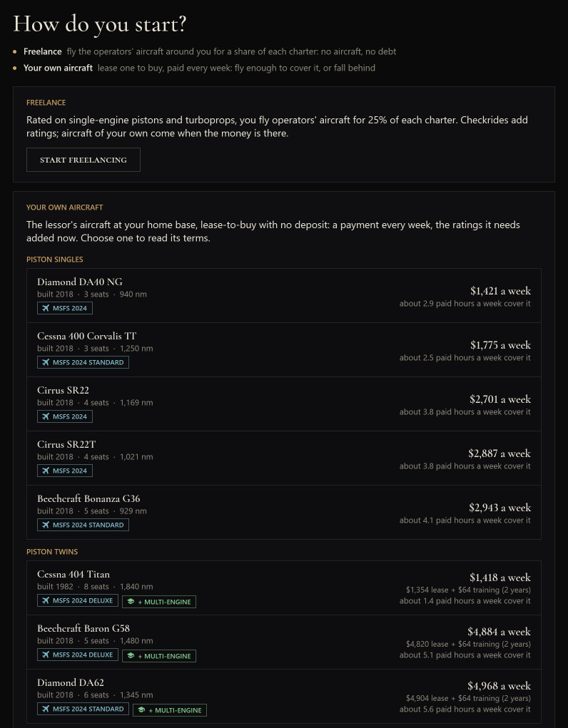Click the MSFS 2024 Standard badge under Bonanza G36
Image resolution: width=568 pixels, height=728 pixels.
pos(83,525)
